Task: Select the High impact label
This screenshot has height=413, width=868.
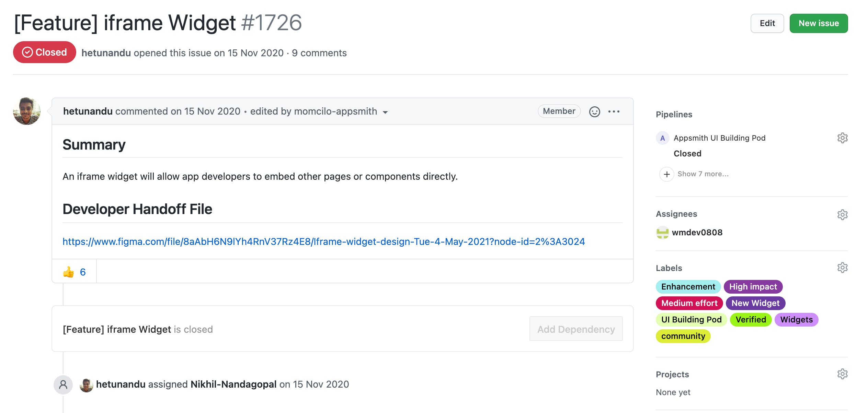Action: coord(753,287)
